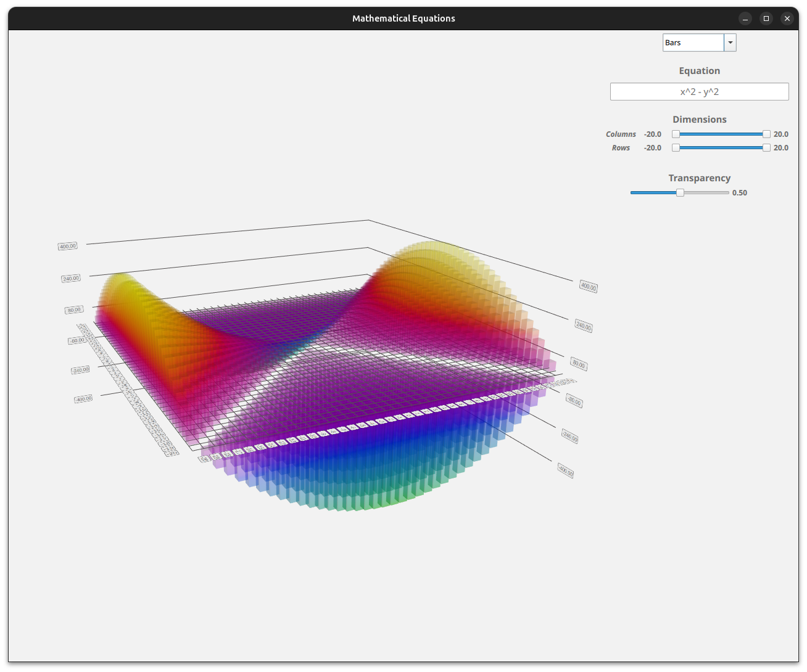
Task: Click the Transparency heading label
Action: pyautogui.click(x=700, y=178)
